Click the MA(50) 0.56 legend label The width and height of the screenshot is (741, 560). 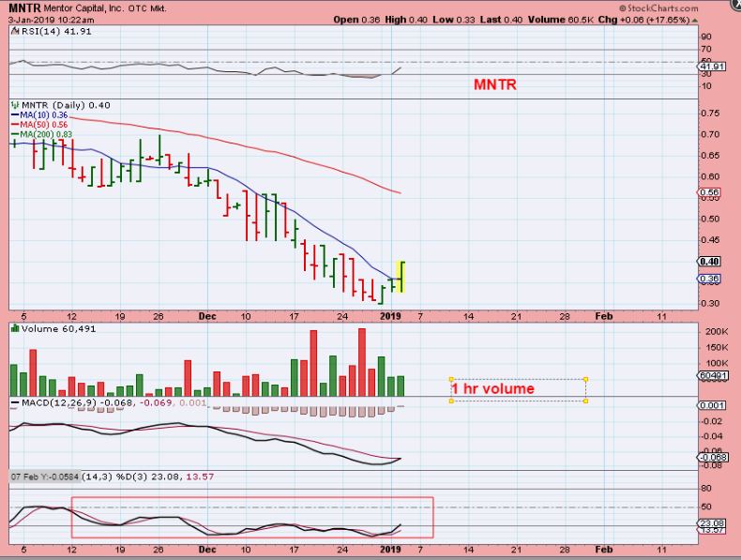click(x=44, y=125)
